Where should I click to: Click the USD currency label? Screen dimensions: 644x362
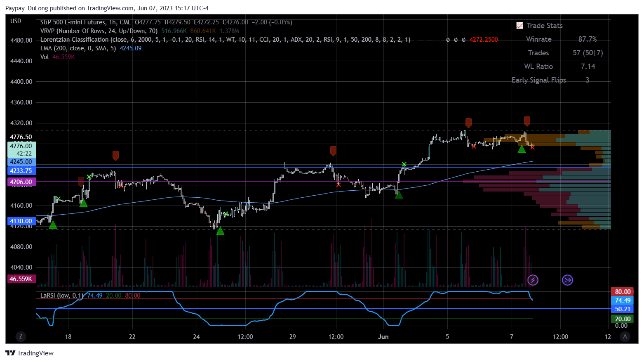tap(16, 21)
